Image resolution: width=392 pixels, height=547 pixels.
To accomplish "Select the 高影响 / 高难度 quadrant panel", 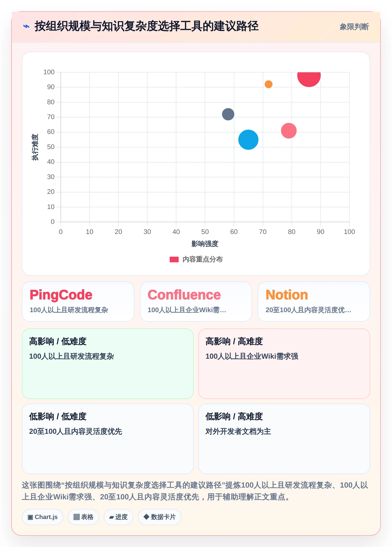I will pos(284,364).
